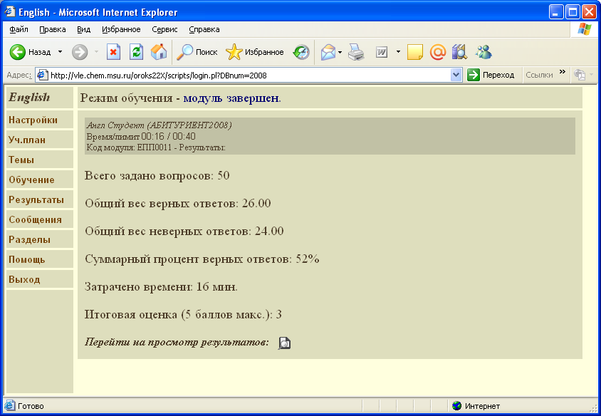Click the Windows flag logo throbber

584,29
